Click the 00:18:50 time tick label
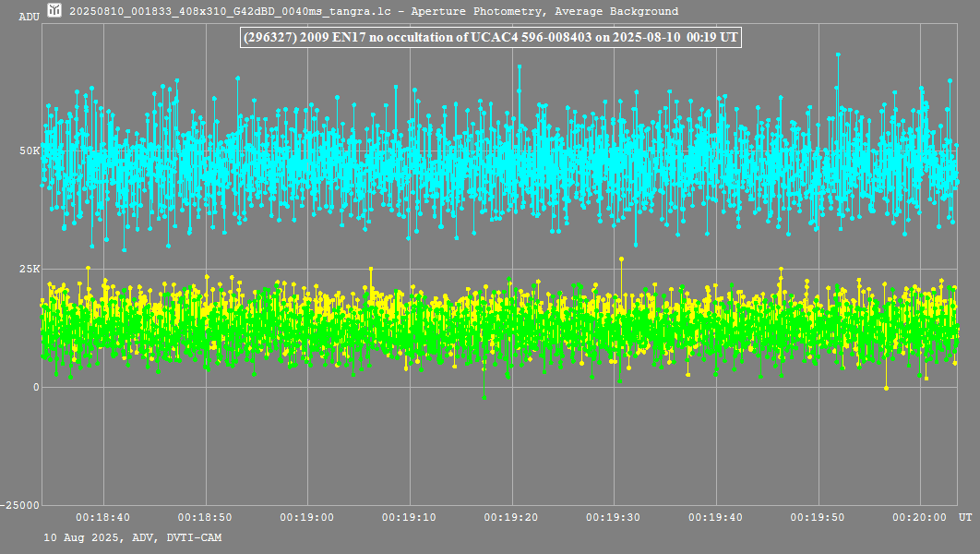Image resolution: width=980 pixels, height=554 pixels. (205, 519)
